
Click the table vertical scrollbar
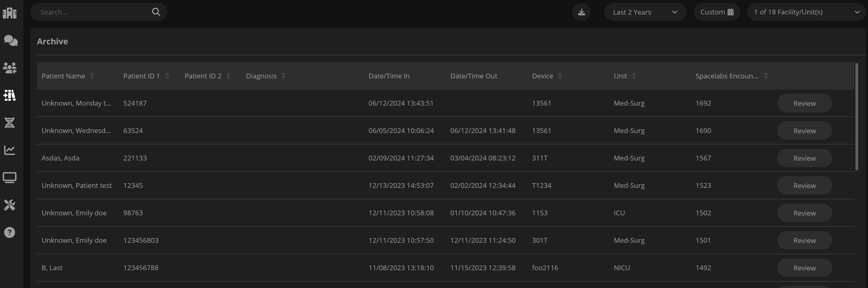point(857,117)
